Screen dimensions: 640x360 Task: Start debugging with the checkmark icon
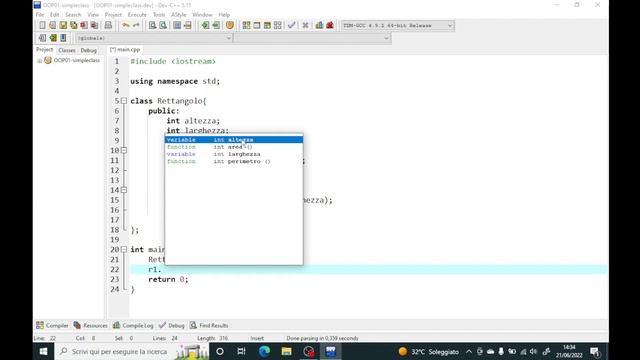pos(291,25)
